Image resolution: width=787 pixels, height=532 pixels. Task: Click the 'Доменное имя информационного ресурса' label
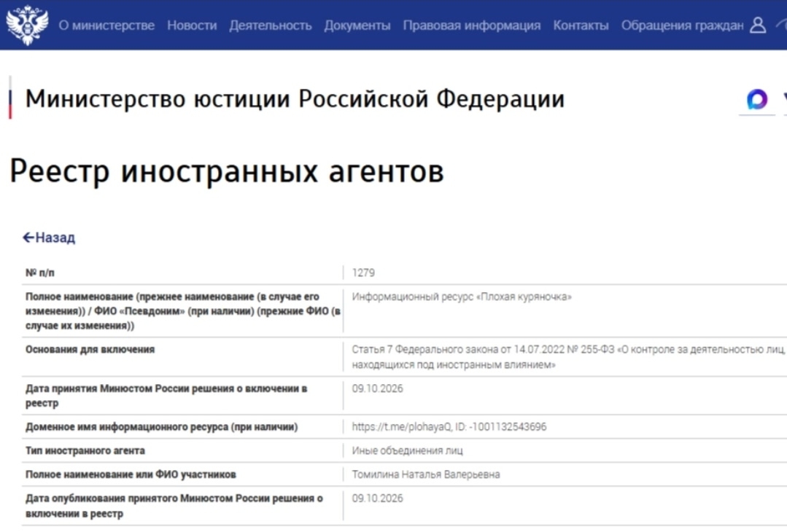point(162,427)
